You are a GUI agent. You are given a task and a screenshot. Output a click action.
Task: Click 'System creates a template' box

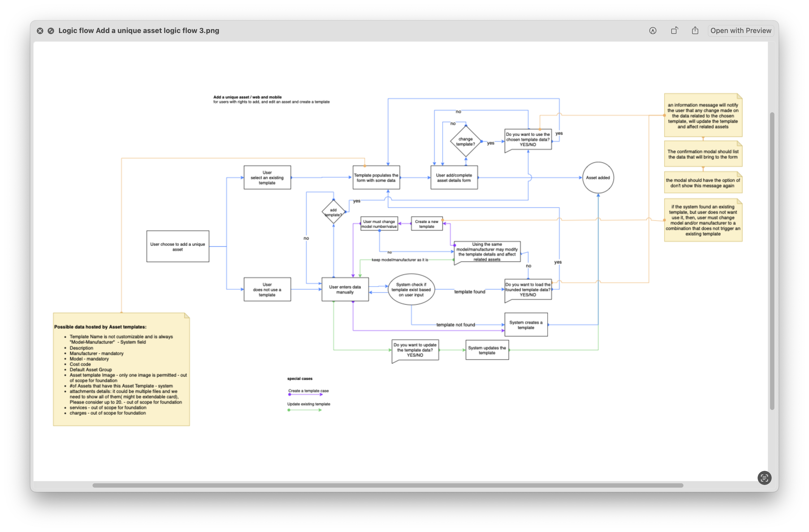(526, 325)
